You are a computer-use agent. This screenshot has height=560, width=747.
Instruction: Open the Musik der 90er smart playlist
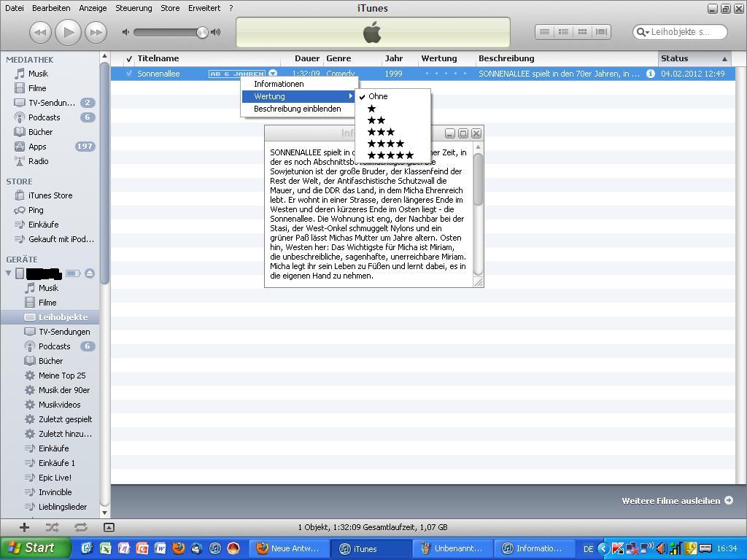click(64, 390)
